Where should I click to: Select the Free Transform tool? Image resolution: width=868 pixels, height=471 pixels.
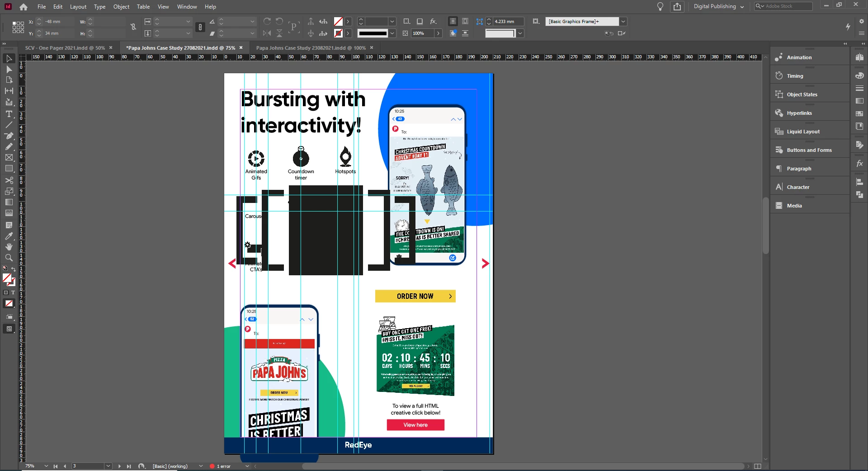tap(9, 191)
